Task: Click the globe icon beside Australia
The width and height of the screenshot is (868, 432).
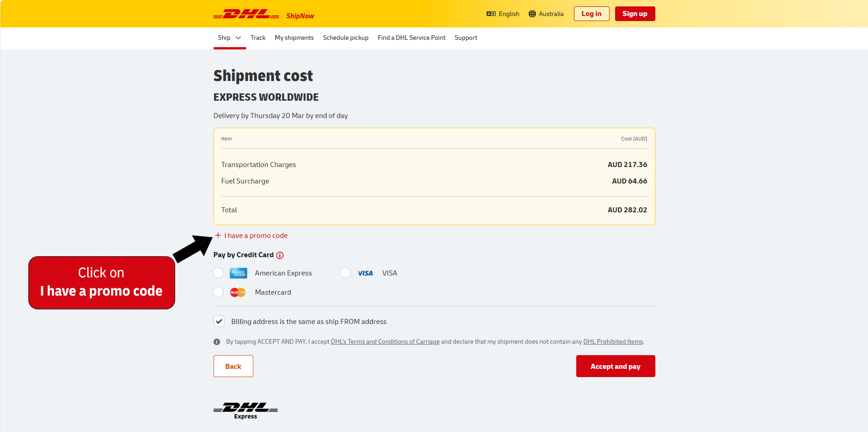Action: [x=532, y=14]
